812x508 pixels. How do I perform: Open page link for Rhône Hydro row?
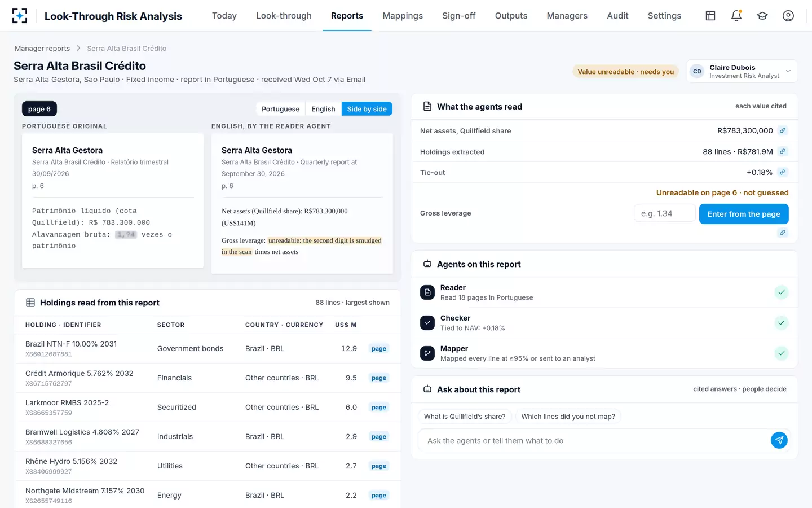click(x=379, y=466)
